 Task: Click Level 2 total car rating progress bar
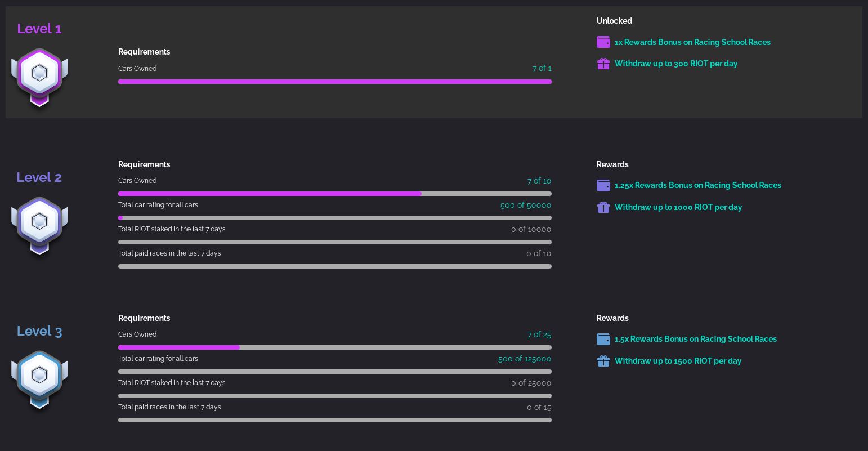[335, 218]
